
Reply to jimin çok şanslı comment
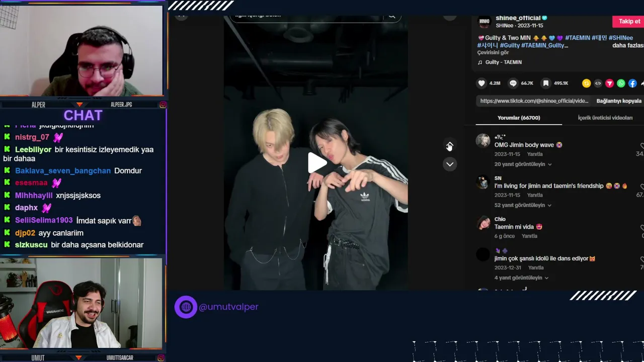pyautogui.click(x=536, y=268)
